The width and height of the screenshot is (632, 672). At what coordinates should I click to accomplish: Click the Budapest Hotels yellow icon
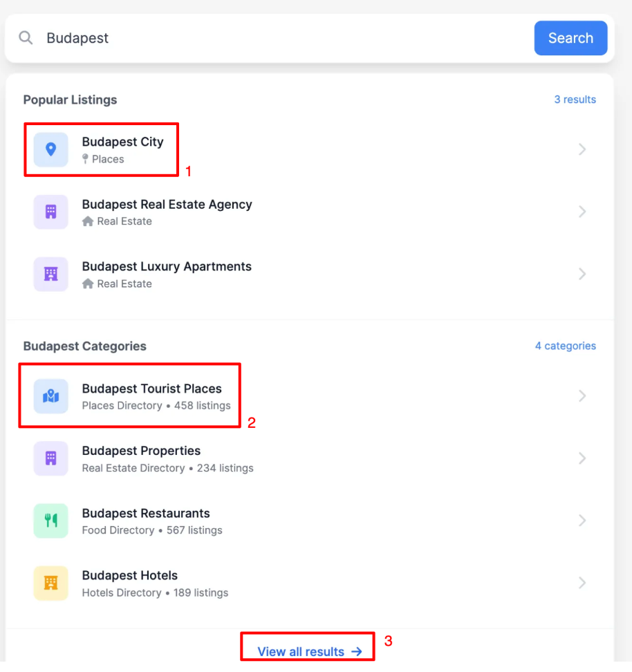click(x=50, y=583)
